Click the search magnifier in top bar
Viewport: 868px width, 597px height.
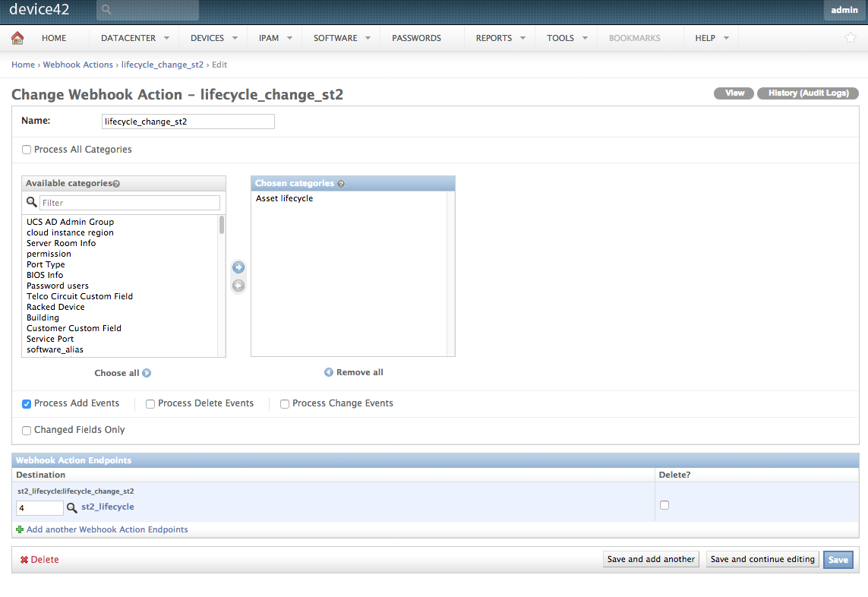pyautogui.click(x=106, y=9)
